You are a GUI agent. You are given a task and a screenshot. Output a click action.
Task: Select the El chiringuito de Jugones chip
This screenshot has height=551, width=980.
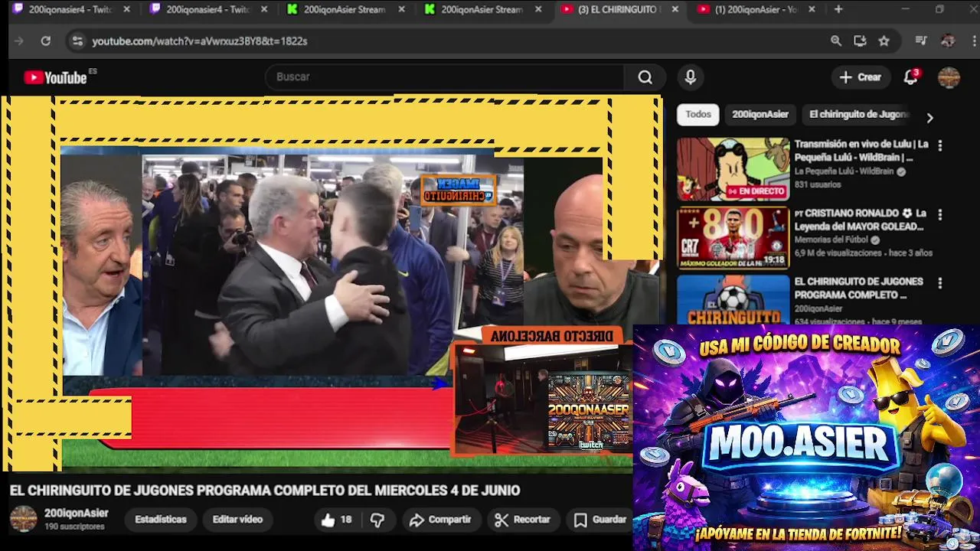(x=859, y=114)
